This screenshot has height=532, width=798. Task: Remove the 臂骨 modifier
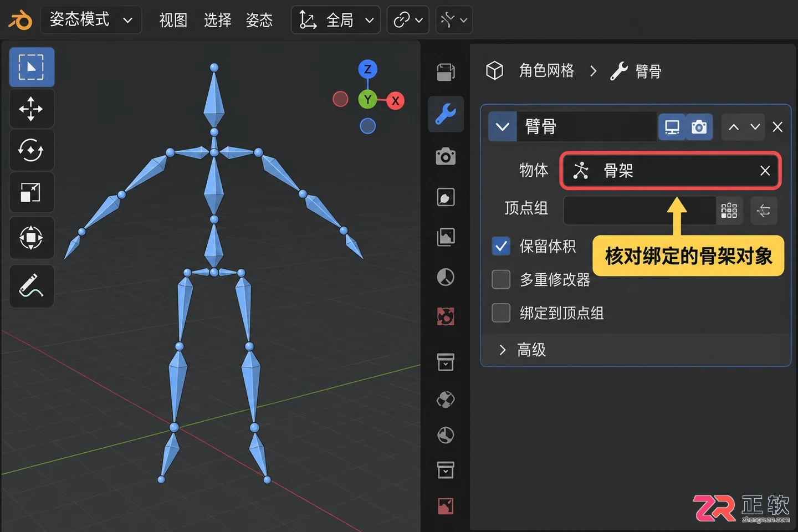point(777,127)
